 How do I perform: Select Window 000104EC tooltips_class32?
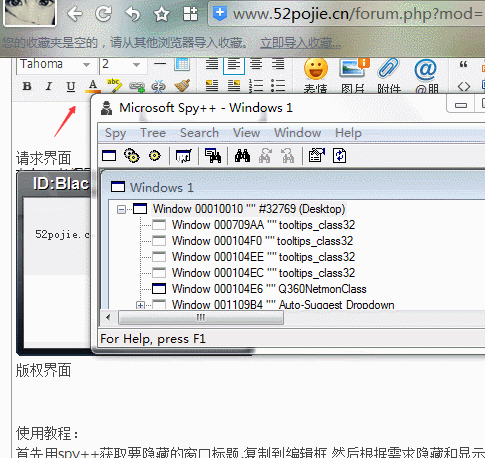coord(263,273)
